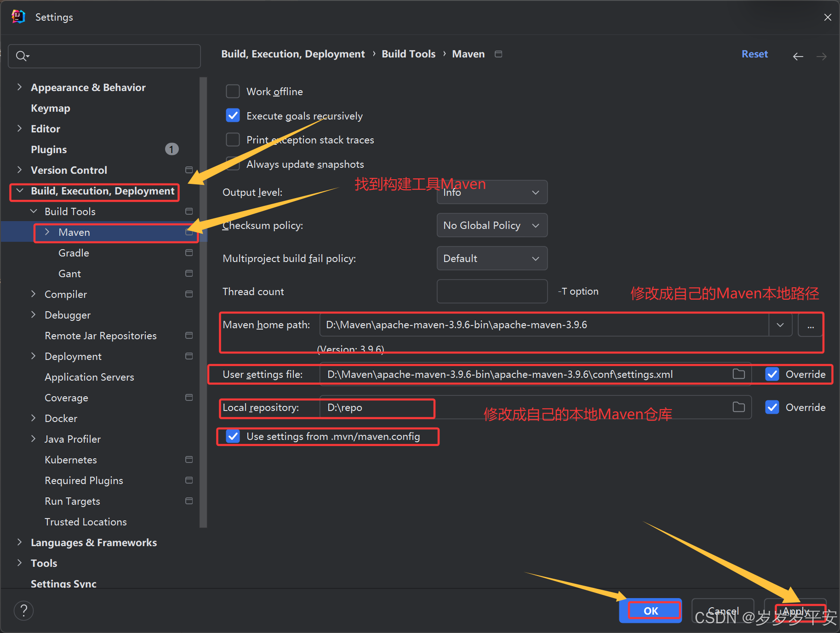Select Plugins in the settings tree

coord(49,149)
